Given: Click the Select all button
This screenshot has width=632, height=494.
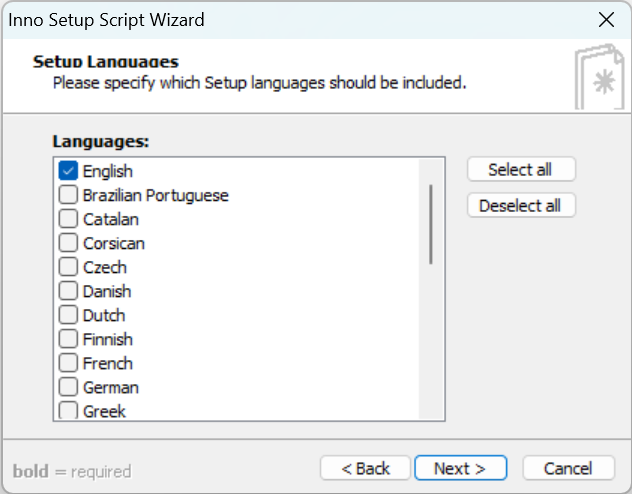Looking at the screenshot, I should click(521, 170).
